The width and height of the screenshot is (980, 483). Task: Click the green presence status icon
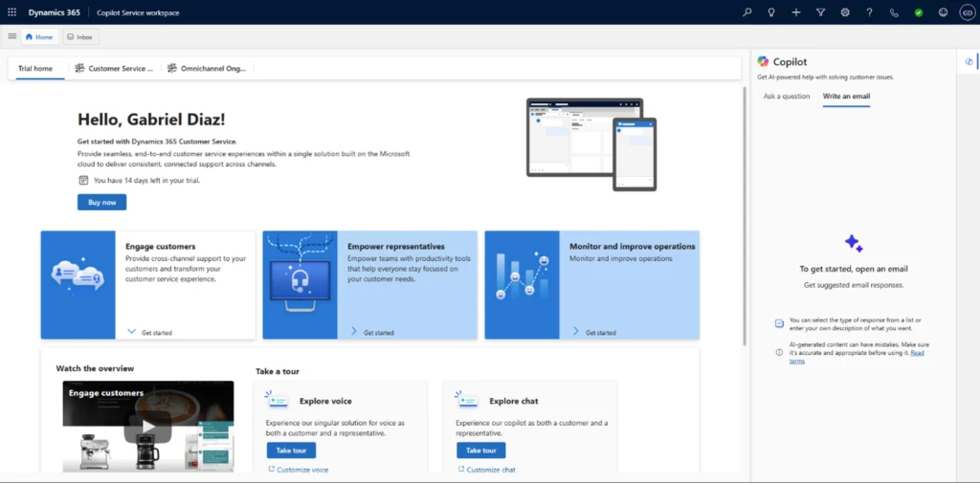point(918,12)
